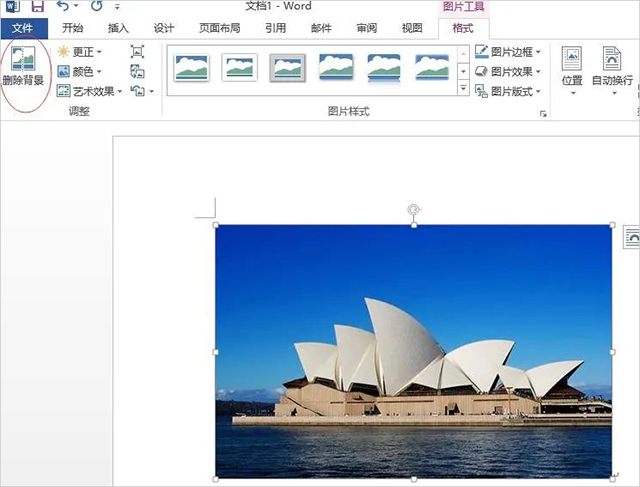Click the Save icon in quick access toolbar
640x487 pixels.
click(x=37, y=7)
